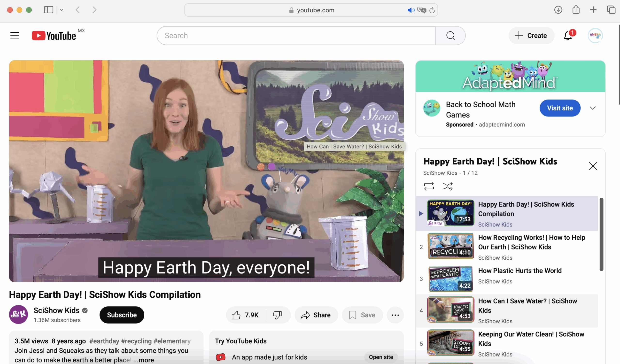620x364 pixels.
Task: Open the Safari share menu
Action: coord(576,10)
